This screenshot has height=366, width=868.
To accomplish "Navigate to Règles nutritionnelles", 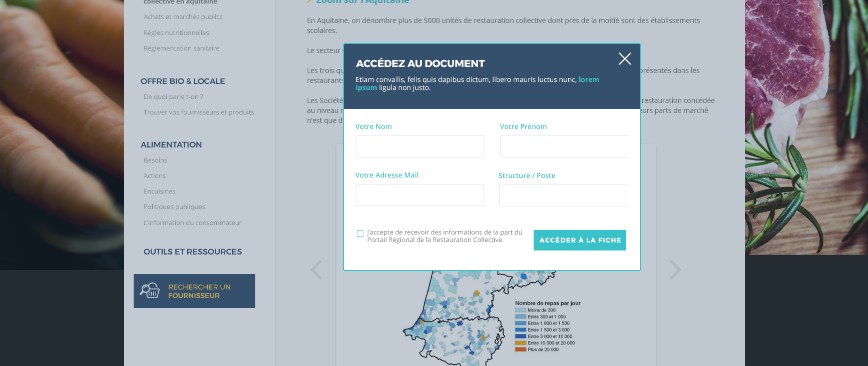I will (x=176, y=33).
